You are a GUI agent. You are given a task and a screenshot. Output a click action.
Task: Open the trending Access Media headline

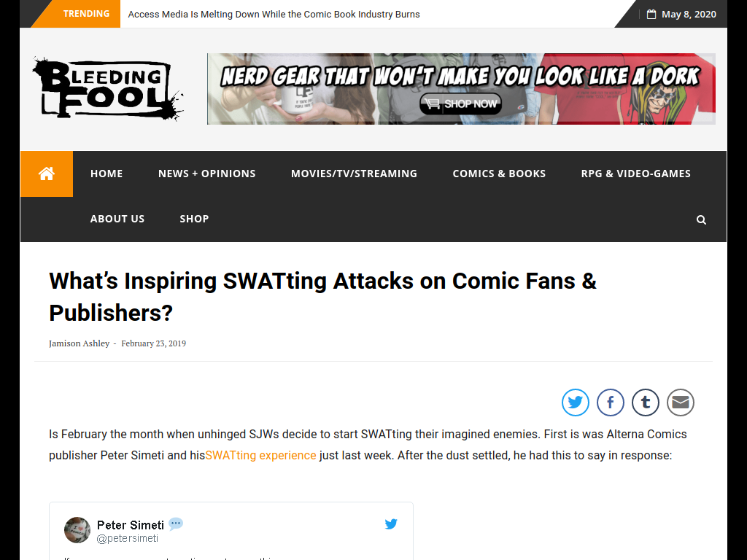[274, 15]
